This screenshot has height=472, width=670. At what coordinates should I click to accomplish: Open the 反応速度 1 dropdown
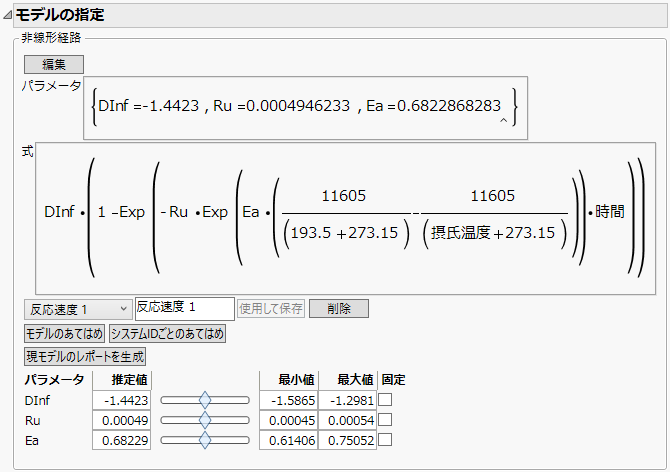(x=78, y=309)
